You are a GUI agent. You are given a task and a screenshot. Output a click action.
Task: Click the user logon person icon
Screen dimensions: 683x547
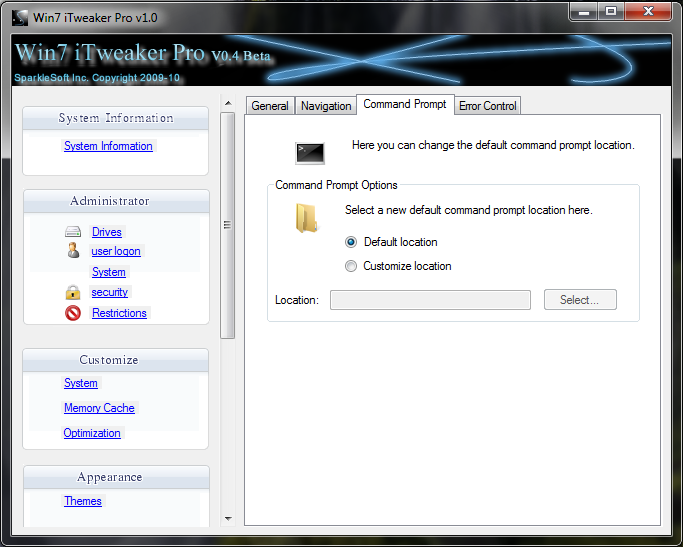coord(73,250)
